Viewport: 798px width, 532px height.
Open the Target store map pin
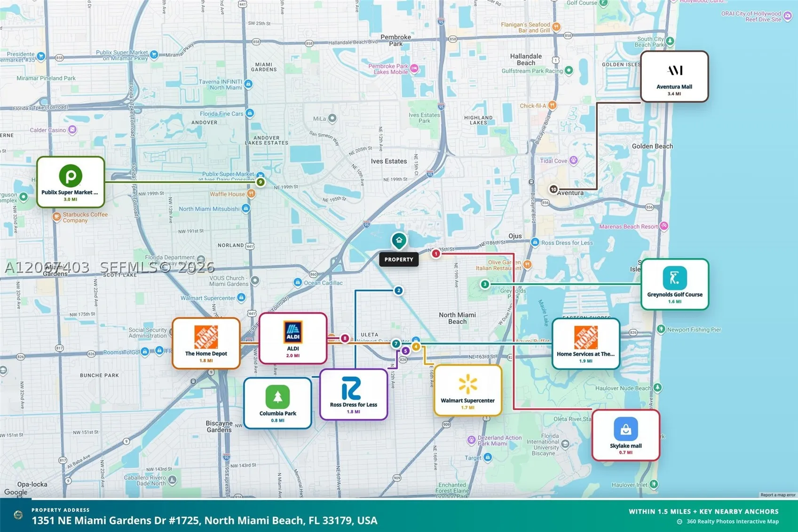pos(488,457)
